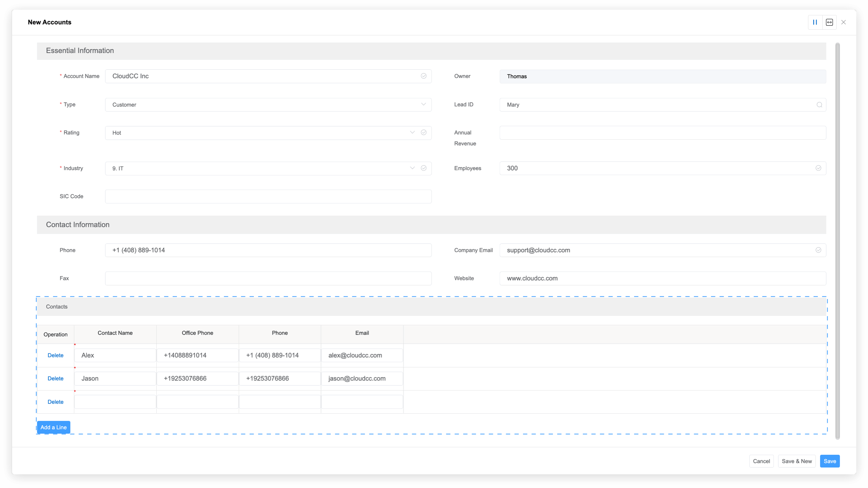This screenshot has width=868, height=488.
Task: Click the Cancel button
Action: click(x=761, y=461)
